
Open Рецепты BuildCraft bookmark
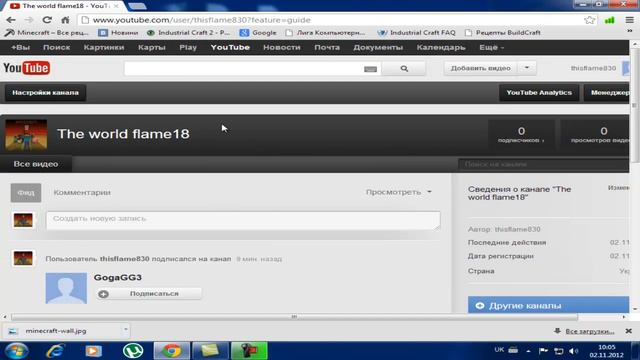pyautogui.click(x=502, y=32)
